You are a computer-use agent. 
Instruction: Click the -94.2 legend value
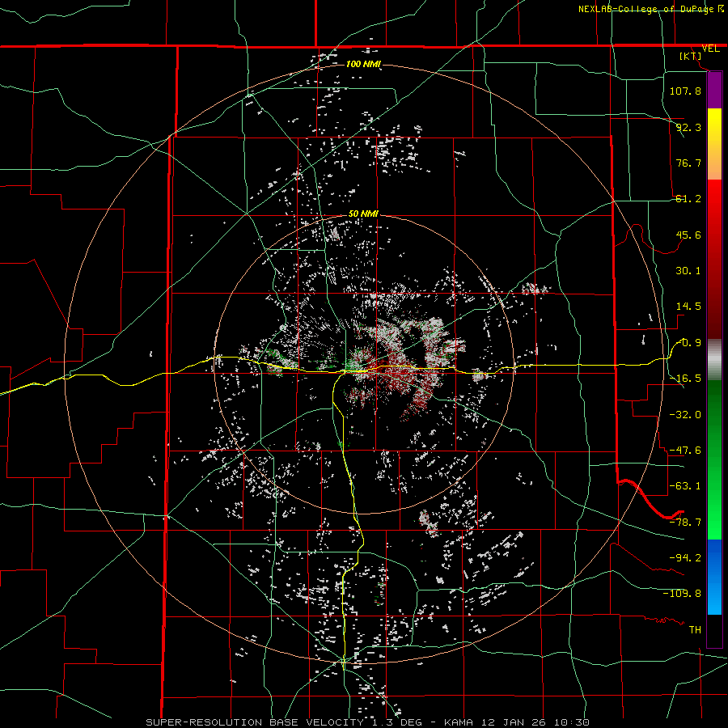pos(685,557)
